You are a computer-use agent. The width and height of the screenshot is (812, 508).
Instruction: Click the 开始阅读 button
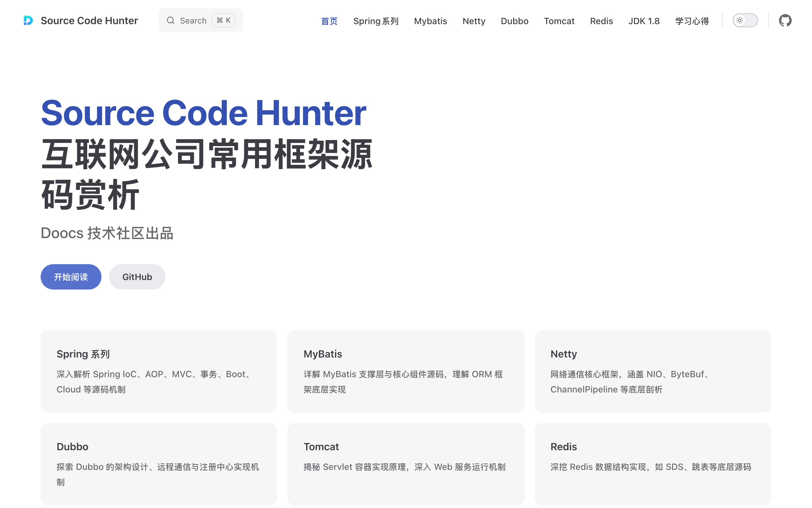[71, 277]
